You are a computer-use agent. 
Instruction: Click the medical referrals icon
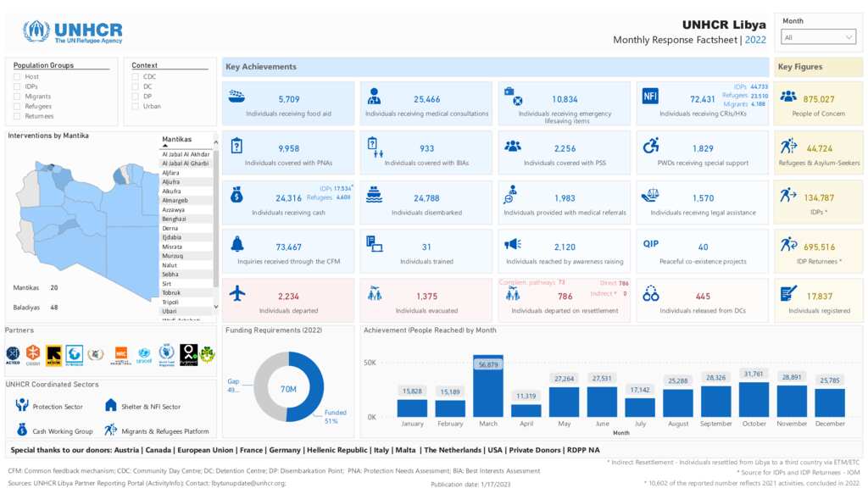(x=510, y=195)
